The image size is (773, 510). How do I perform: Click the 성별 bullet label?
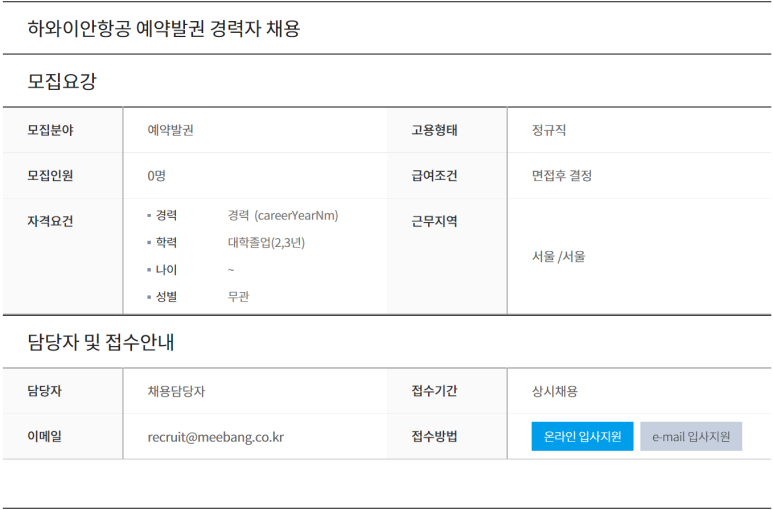pos(166,297)
